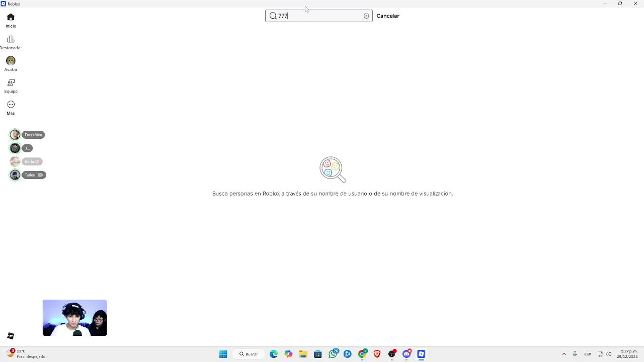The image size is (644, 362).
Task: Click the Roblox logo at bottom left
Action: click(11, 336)
